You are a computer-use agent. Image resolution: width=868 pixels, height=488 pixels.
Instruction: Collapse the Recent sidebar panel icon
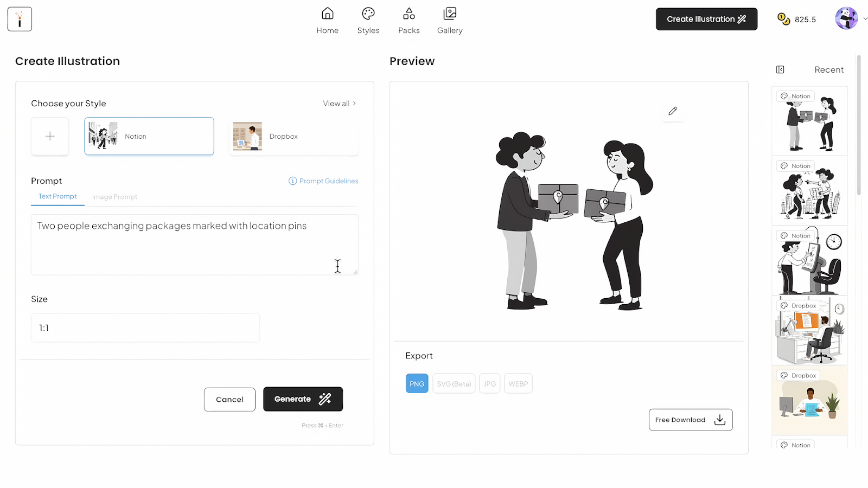point(780,69)
